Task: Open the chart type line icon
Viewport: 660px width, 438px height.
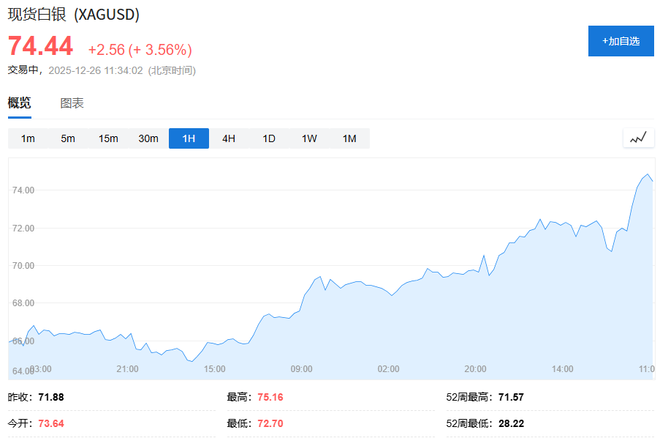Action: tap(637, 139)
